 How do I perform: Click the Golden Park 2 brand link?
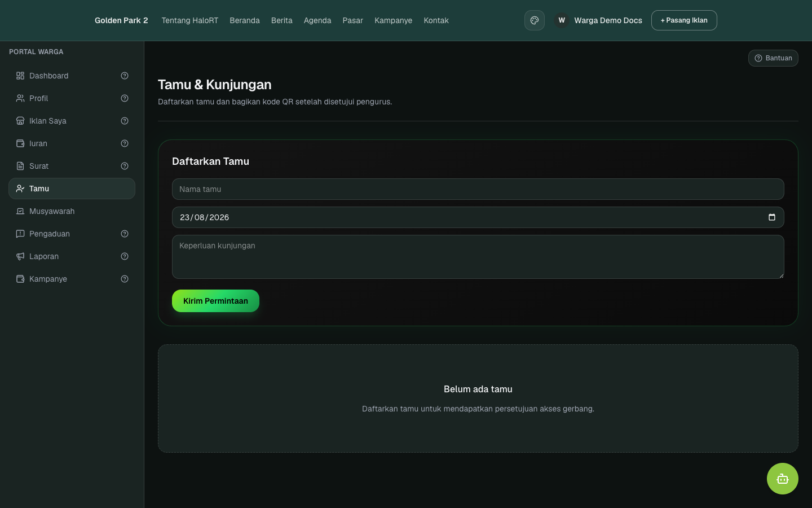(x=121, y=20)
